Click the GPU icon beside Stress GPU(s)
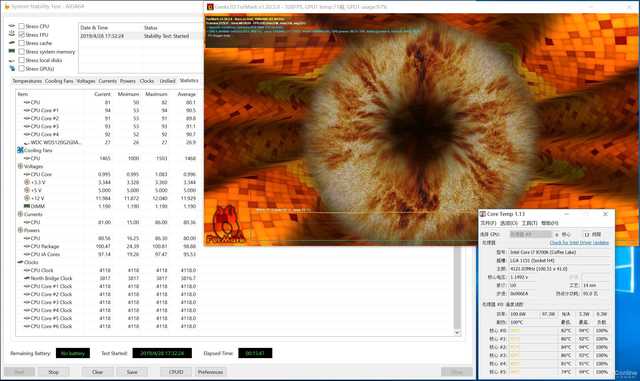 12,69
